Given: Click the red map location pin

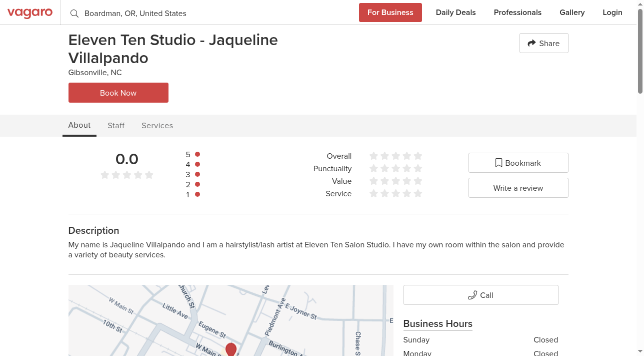Looking at the screenshot, I should tap(231, 349).
